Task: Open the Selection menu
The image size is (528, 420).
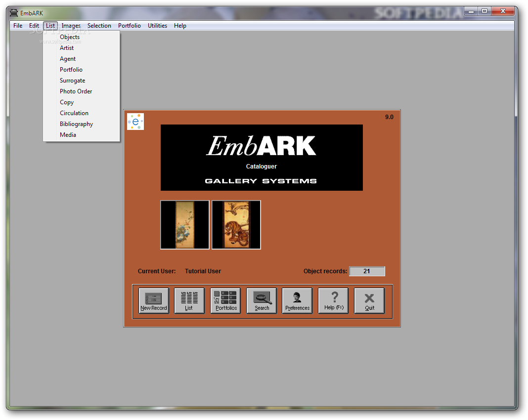Action: pyautogui.click(x=99, y=26)
